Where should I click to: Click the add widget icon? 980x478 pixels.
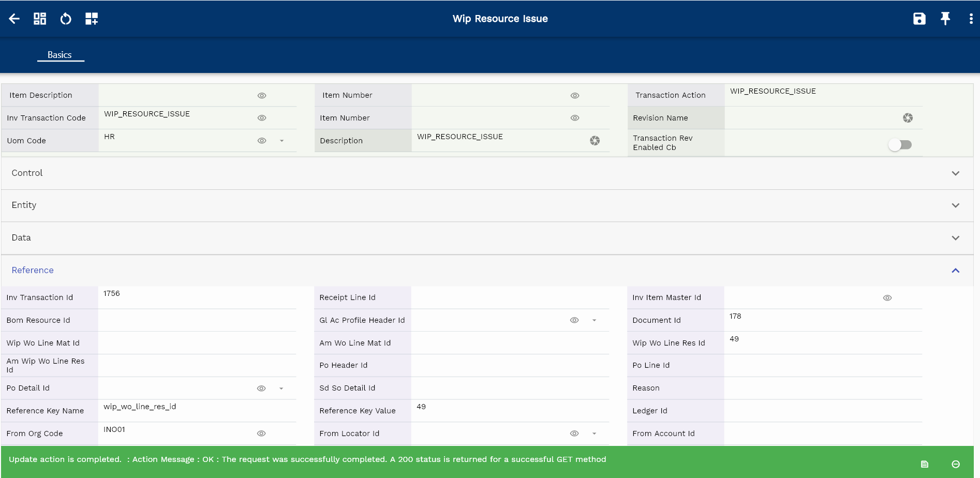92,19
